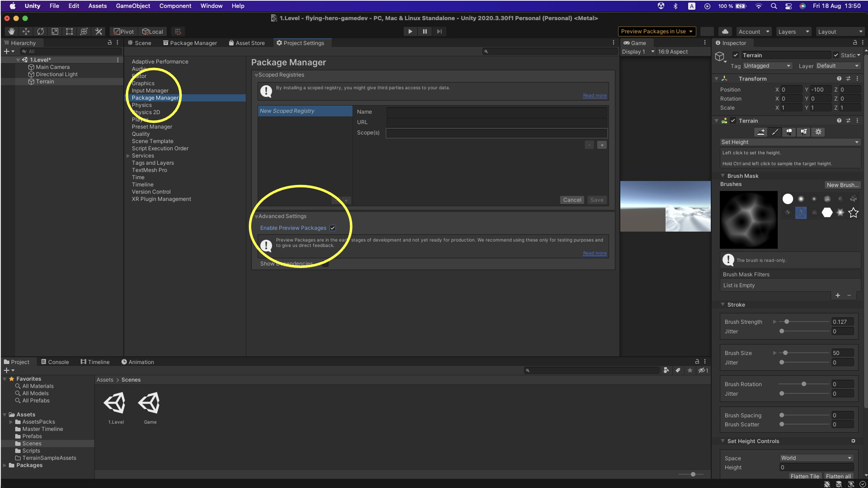Select the solid circle brush
Screen dimensions: 868x488
coord(788,199)
